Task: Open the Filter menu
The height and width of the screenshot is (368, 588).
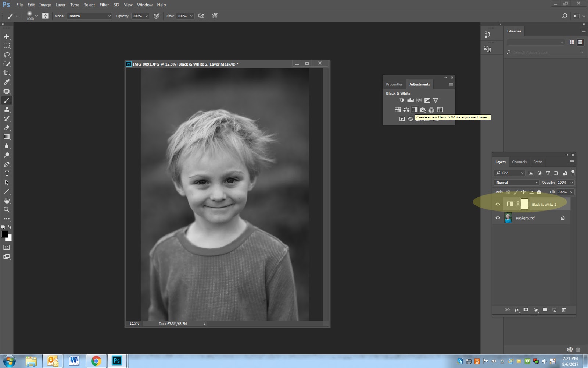Action: click(104, 5)
